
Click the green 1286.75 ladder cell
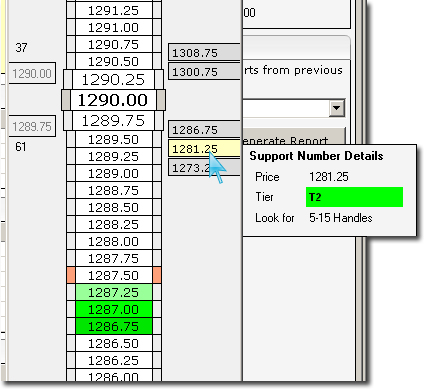[x=114, y=326]
